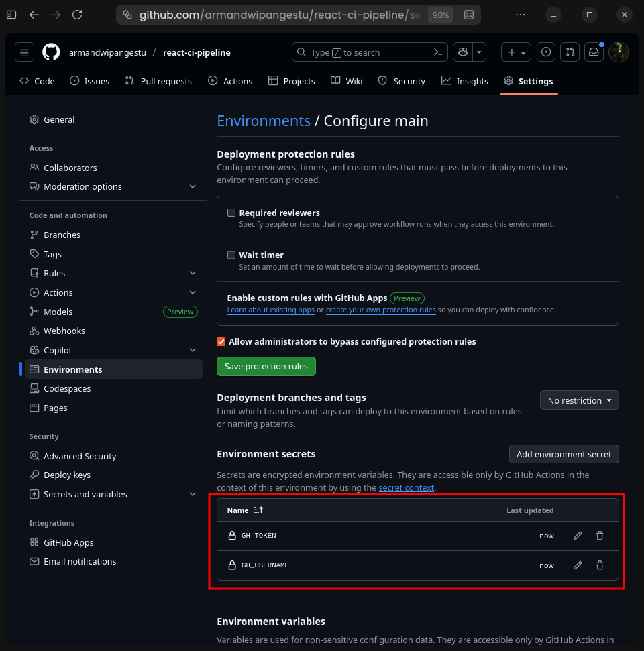
Task: Click the Save protection rules button
Action: (x=266, y=366)
